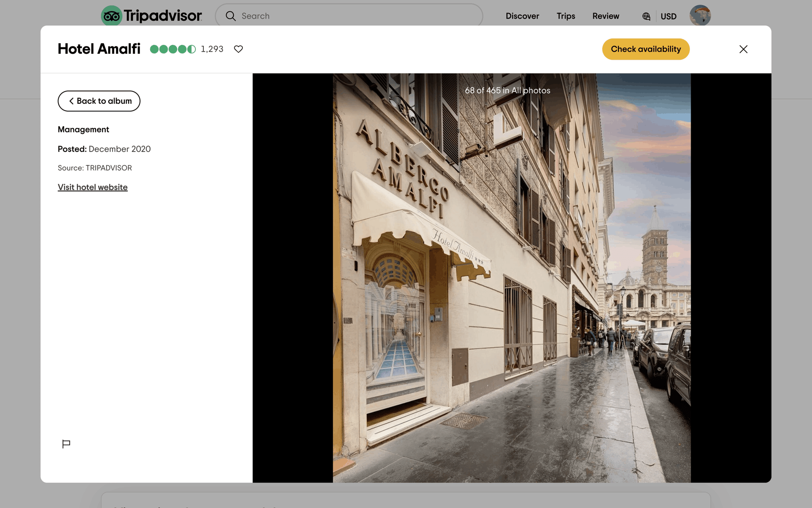Open the user profile avatar
This screenshot has height=508, width=812.
700,16
